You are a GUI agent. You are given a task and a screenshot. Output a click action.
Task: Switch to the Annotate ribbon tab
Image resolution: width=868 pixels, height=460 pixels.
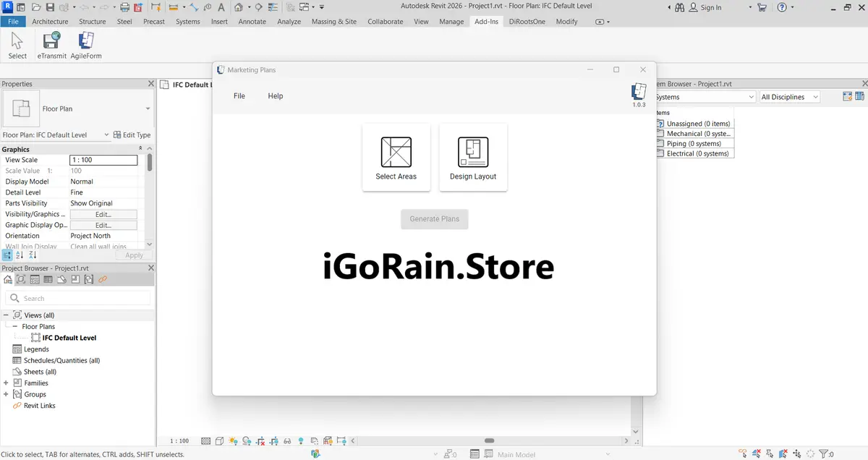pos(252,22)
